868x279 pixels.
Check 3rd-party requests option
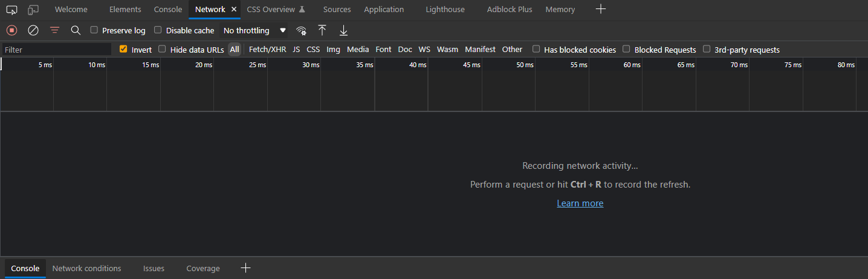pyautogui.click(x=707, y=49)
